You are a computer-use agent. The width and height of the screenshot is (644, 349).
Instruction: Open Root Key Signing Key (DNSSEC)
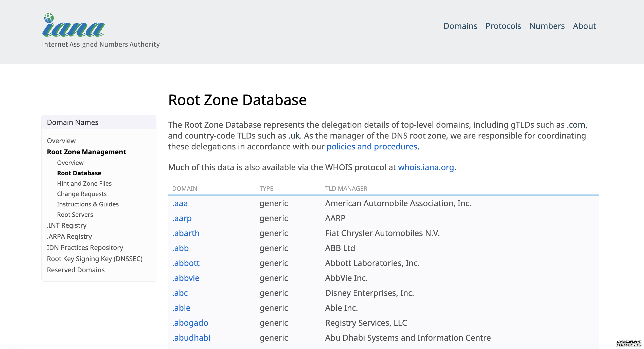(95, 259)
